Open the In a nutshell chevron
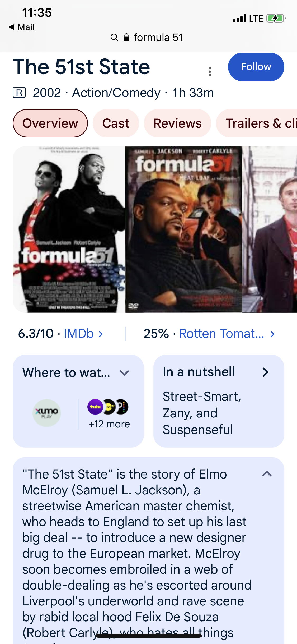 265,372
